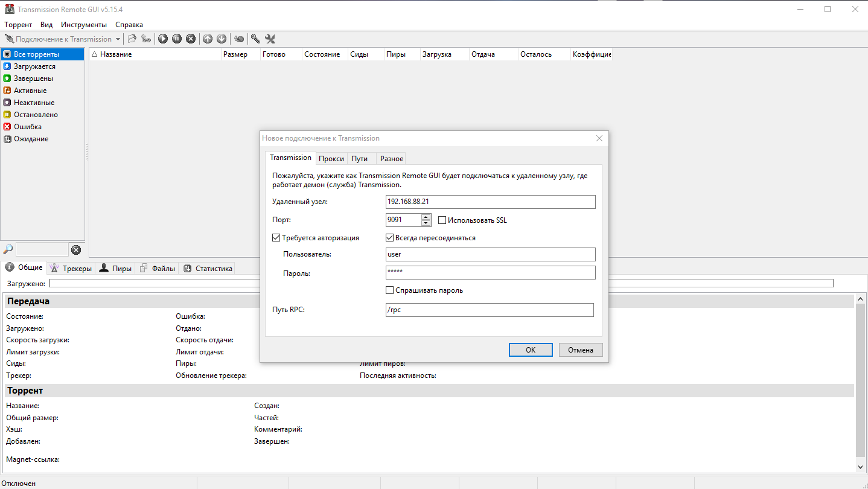Click the Отмена button
This screenshot has height=489, width=868.
(581, 350)
